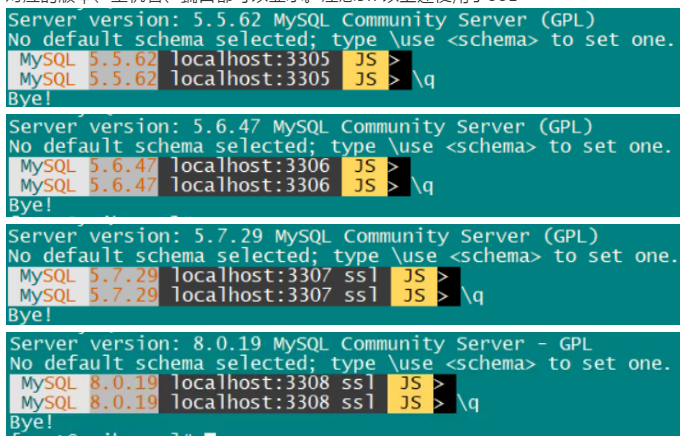Click the empty "MySQL 5.7.29 localhost:3307 ssl" prompt line

coord(234,276)
